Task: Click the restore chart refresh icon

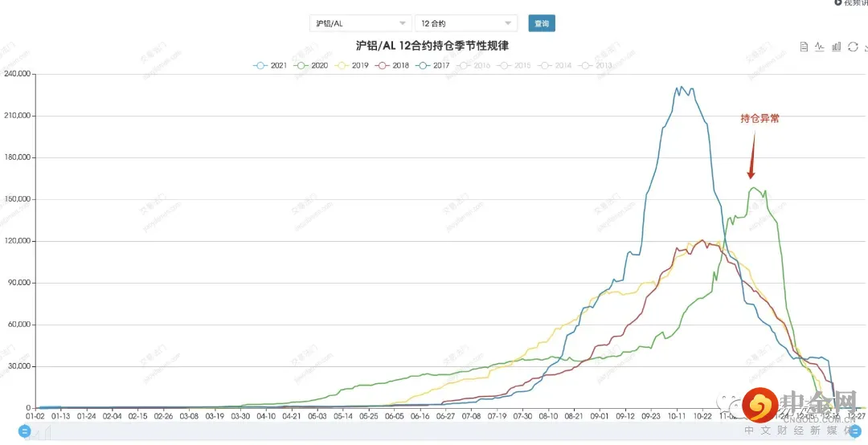Action: (853, 47)
